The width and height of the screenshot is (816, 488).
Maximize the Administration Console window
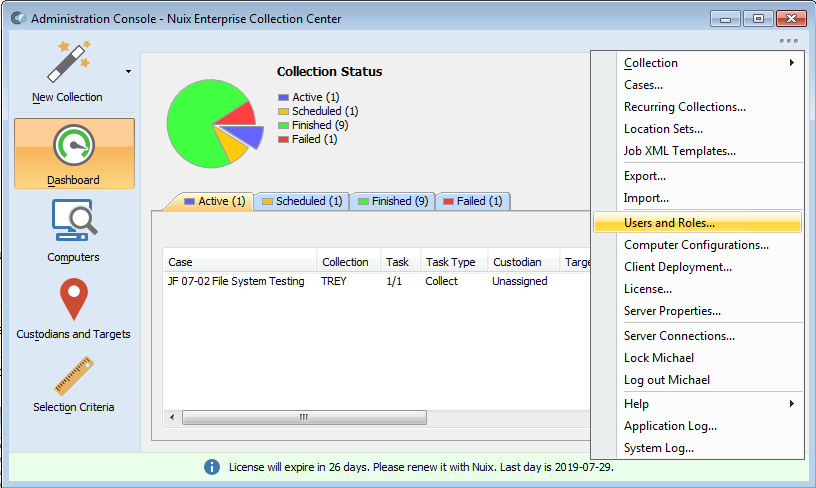coord(758,19)
